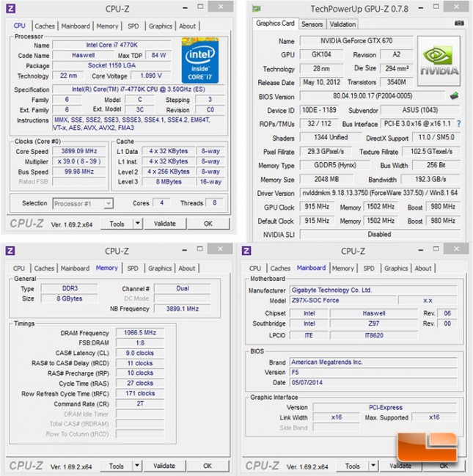This screenshot has width=473, height=476.
Task: Save the BIOS with the green chip icon
Action: 454,96
